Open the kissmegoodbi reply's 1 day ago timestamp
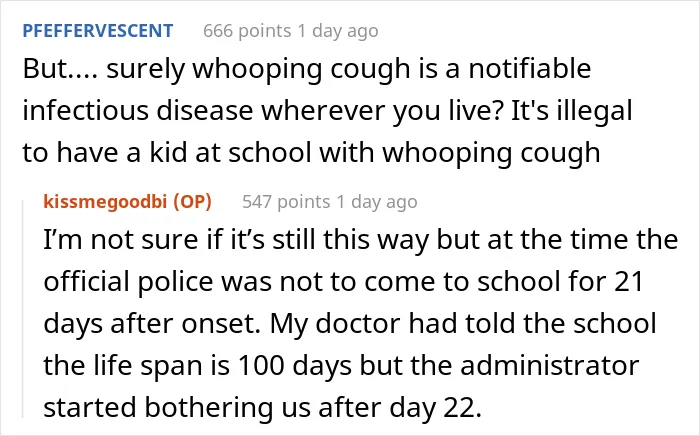This screenshot has height=436, width=700. point(377,202)
